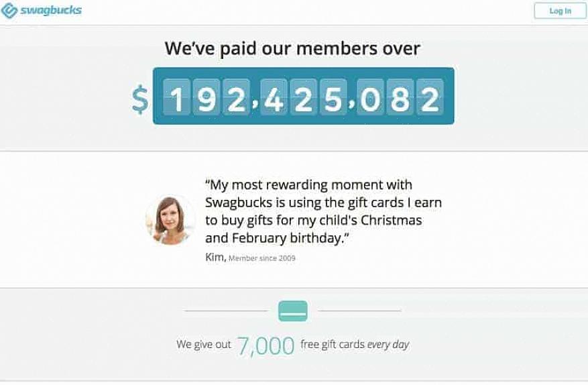The image size is (588, 385).
Task: Click the italic "every day" text
Action: [388, 345]
